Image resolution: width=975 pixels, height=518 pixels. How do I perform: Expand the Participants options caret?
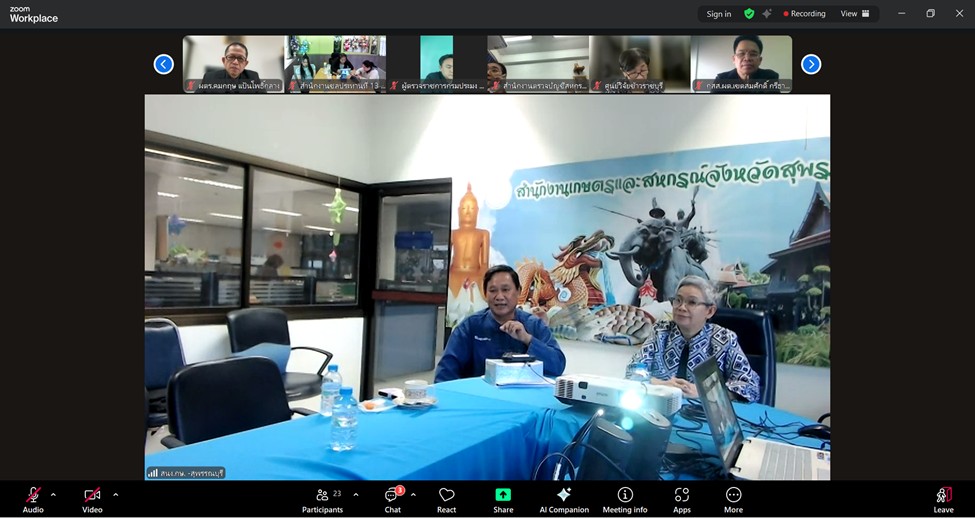point(355,494)
